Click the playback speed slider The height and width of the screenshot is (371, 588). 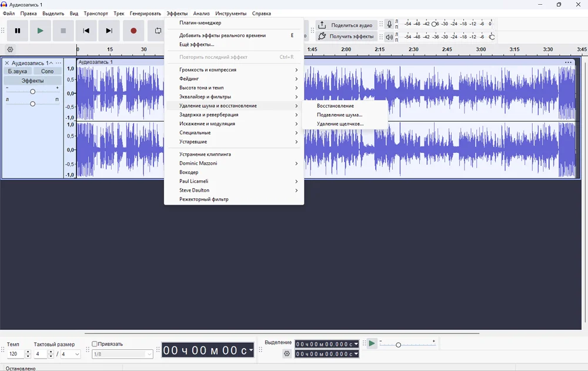(399, 345)
